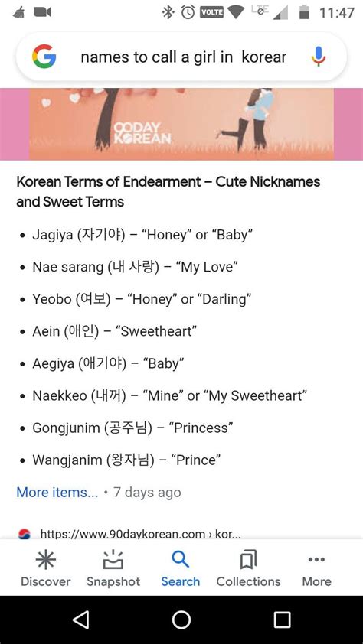363x644 pixels.
Task: Tap the Android recent apps button
Action: click(x=282, y=620)
